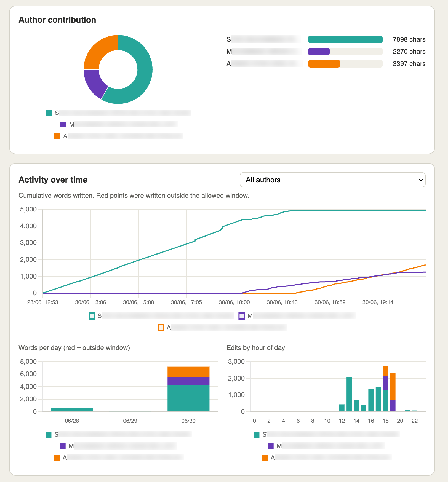Click the 'Author contribution' heading

[x=57, y=20]
